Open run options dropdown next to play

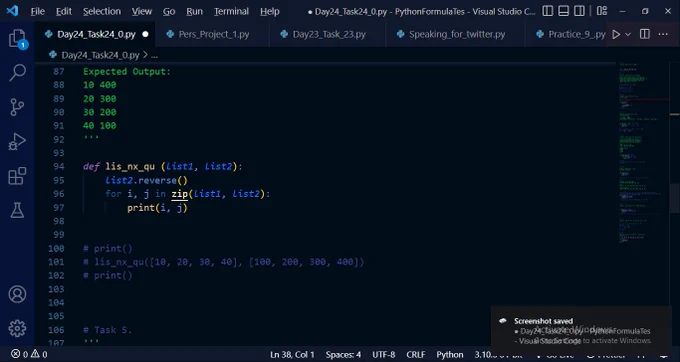(x=628, y=34)
